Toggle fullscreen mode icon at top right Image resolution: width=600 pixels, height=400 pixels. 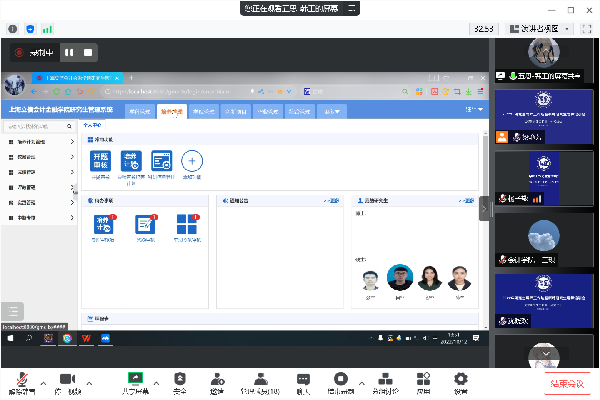tap(587, 29)
